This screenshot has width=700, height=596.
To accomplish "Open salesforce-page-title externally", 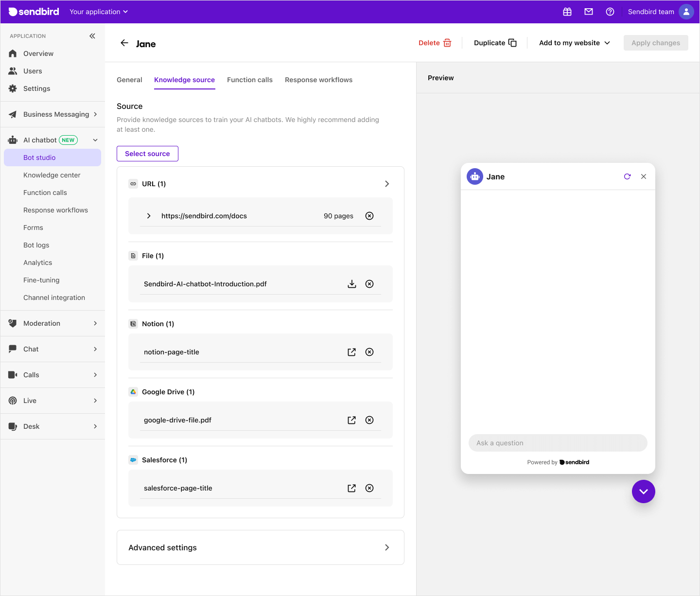I will 352,488.
